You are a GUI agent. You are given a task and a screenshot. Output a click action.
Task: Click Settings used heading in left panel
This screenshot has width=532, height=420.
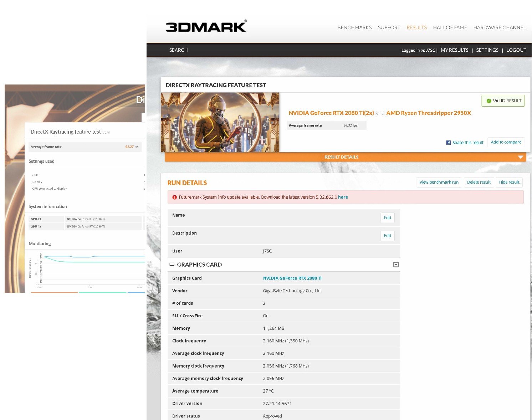click(41, 162)
